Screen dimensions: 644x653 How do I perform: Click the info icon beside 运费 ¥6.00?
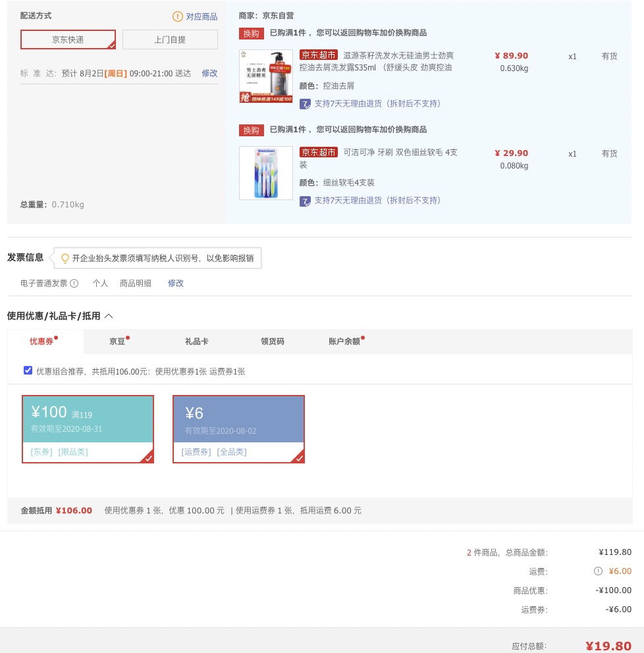tap(598, 571)
